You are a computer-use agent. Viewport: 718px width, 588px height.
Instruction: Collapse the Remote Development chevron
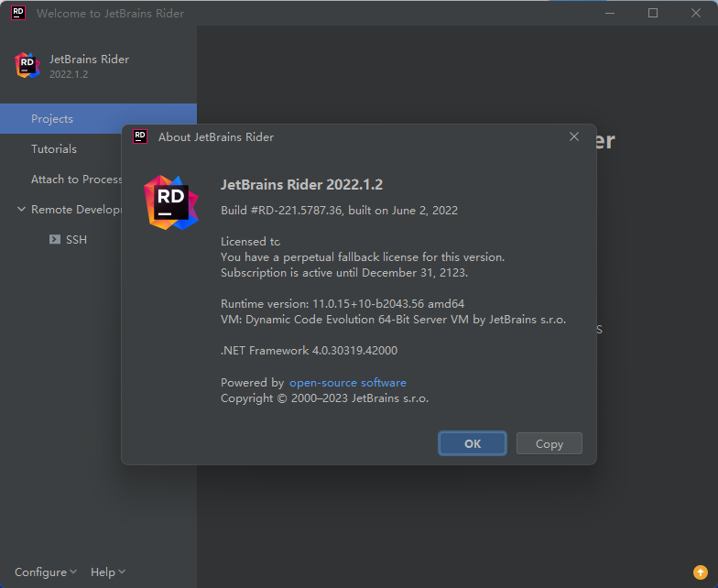[x=21, y=209]
